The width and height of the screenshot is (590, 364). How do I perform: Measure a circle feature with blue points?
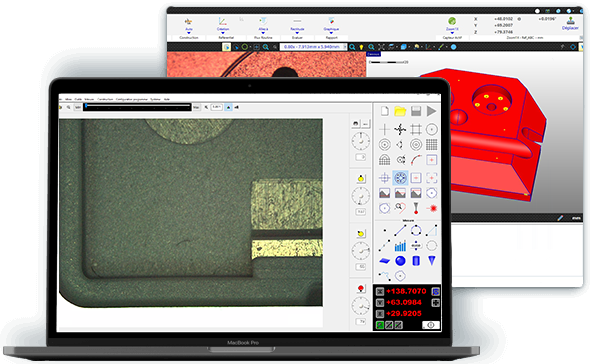click(x=416, y=230)
